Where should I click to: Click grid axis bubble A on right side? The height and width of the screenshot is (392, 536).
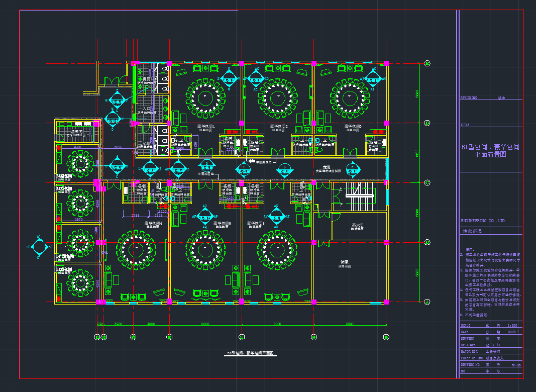427,302
